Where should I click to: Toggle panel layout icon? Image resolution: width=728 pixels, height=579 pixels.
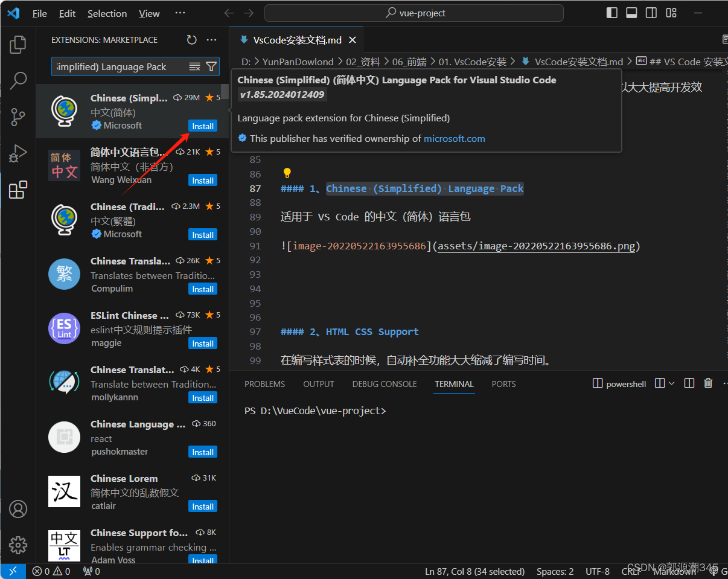pos(631,13)
